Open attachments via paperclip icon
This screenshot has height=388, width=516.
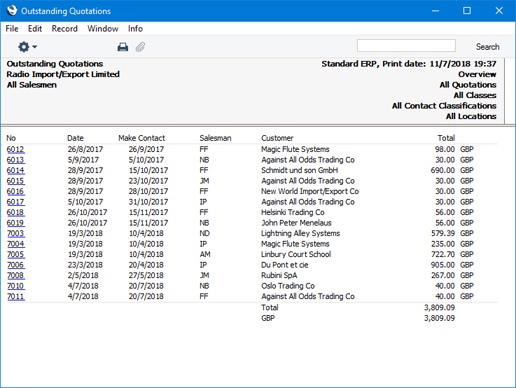tap(140, 47)
